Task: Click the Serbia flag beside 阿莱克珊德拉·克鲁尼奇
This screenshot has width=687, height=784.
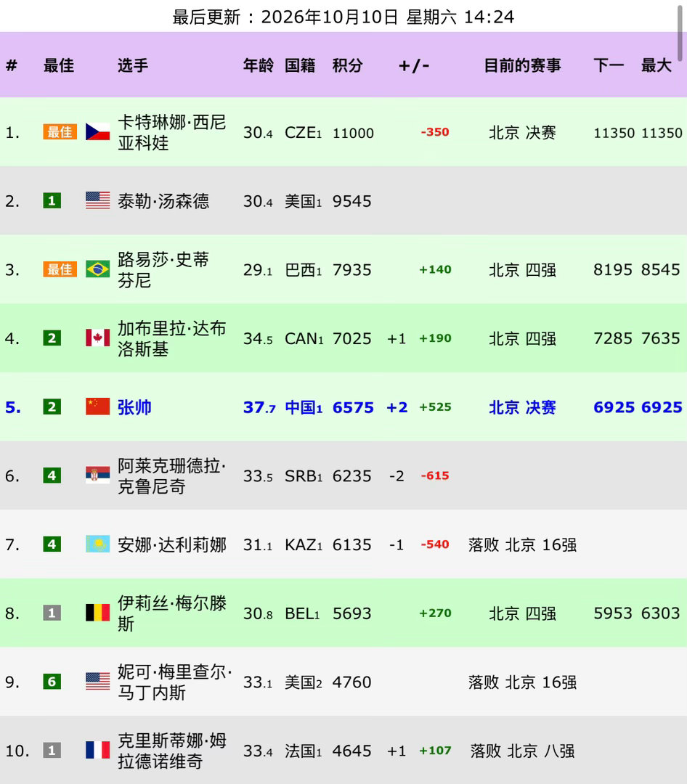Action: [x=97, y=475]
